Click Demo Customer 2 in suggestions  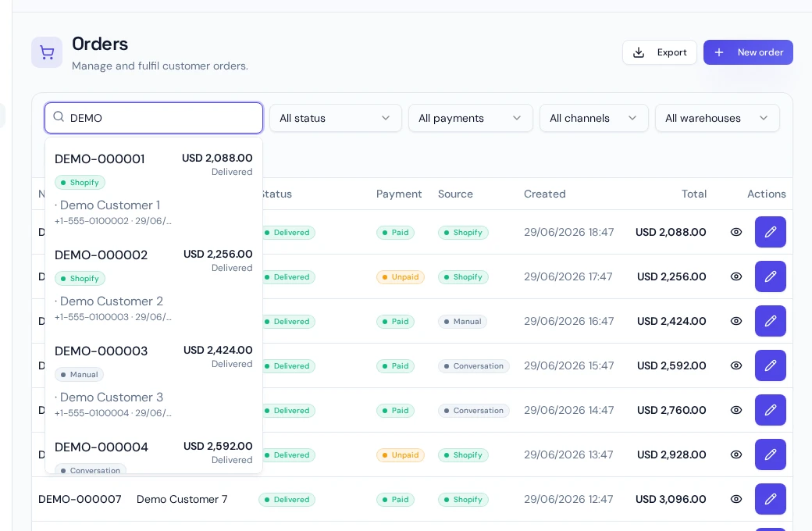(112, 301)
